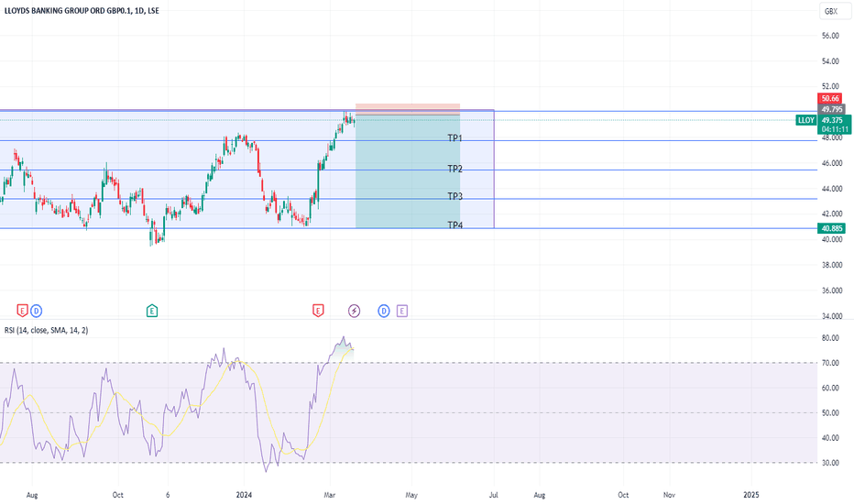This screenshot has width=854, height=504.
Task: Click the red earnings E icon beside the blue D icon
Action: coord(22,312)
